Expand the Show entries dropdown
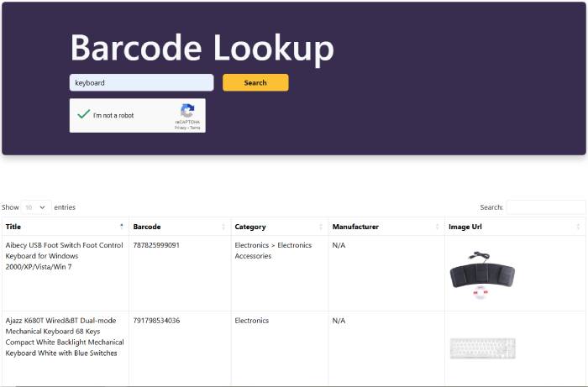The image size is (588, 387). (x=36, y=207)
